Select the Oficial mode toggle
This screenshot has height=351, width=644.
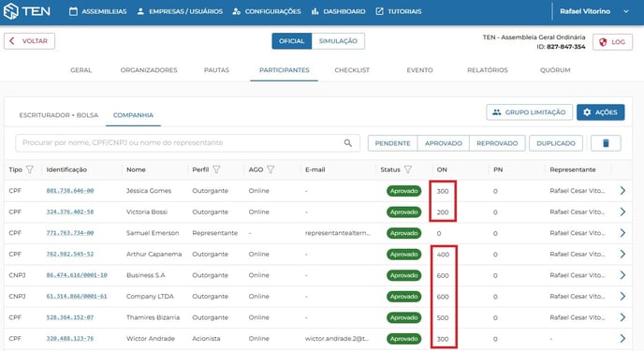[292, 41]
